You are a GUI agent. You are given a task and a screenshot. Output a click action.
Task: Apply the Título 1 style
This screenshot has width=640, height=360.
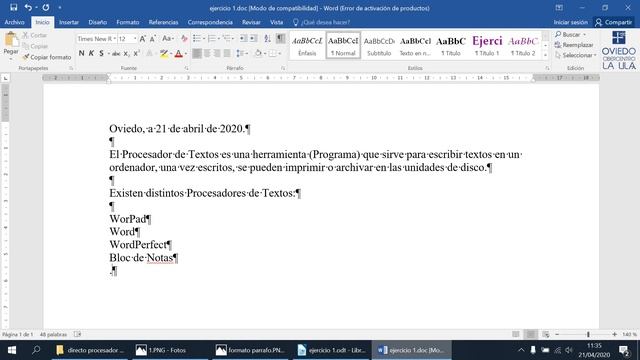click(x=487, y=45)
